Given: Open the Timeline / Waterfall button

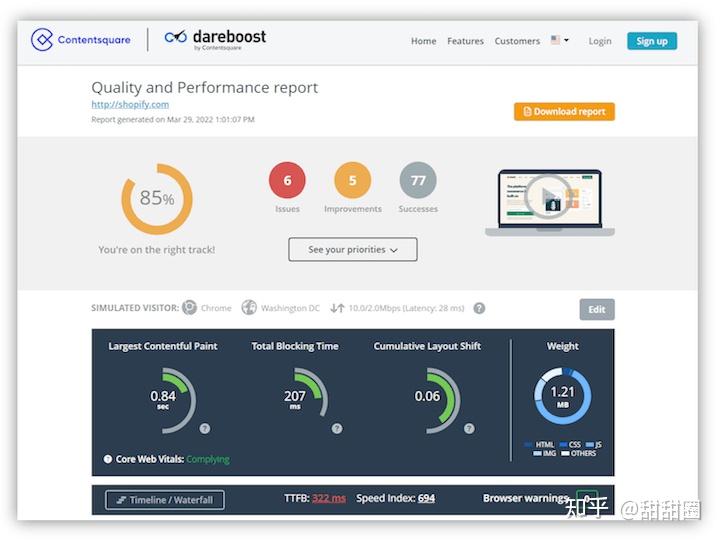Looking at the screenshot, I should (x=165, y=500).
